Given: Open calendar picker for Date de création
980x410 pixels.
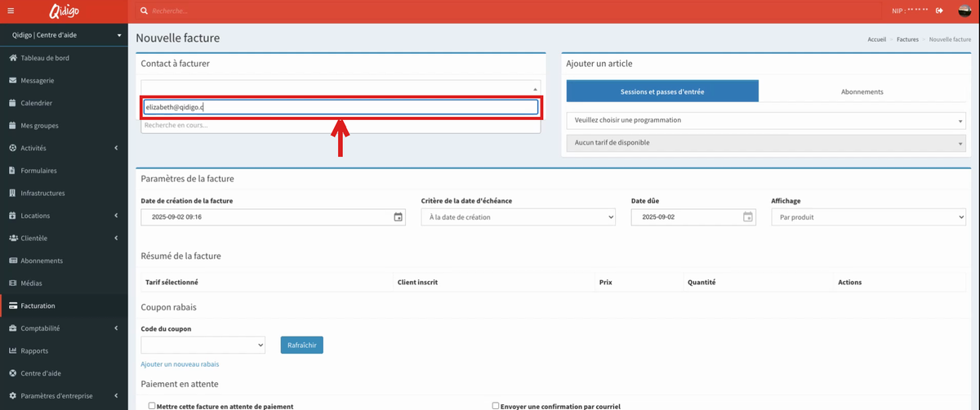Looking at the screenshot, I should (x=398, y=217).
